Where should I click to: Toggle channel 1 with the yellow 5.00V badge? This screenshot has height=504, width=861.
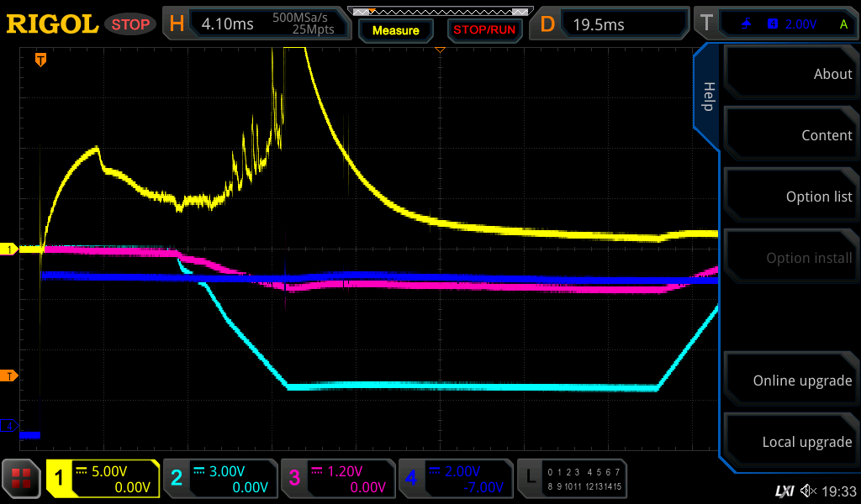(x=103, y=479)
